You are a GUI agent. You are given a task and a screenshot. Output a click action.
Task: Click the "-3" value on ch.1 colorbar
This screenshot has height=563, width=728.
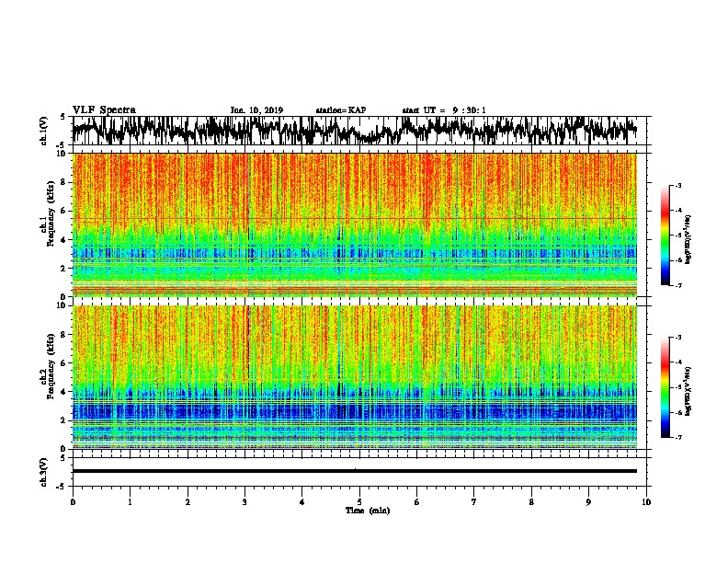pyautogui.click(x=677, y=185)
